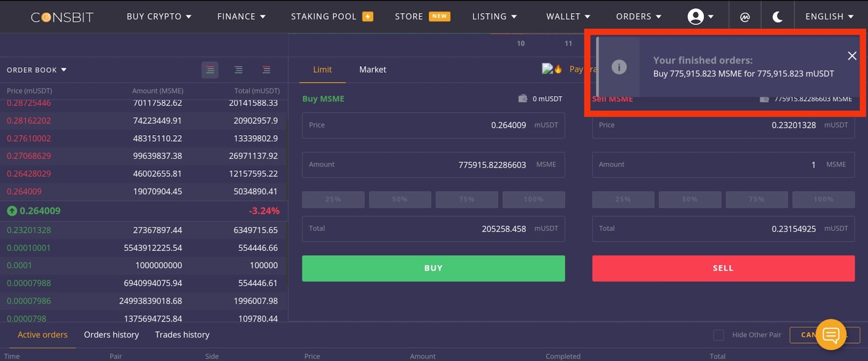
Task: Click the wallet icon beside the MSME balance
Action: pos(764,99)
